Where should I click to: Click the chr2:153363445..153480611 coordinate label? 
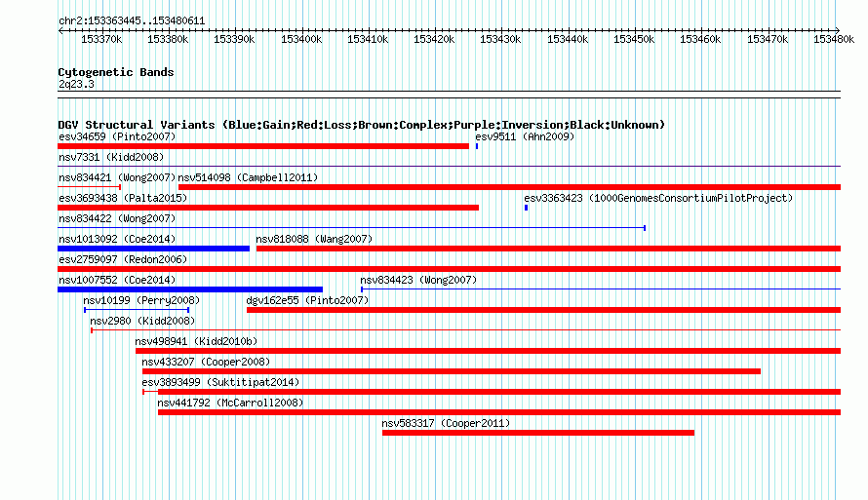[x=132, y=20]
